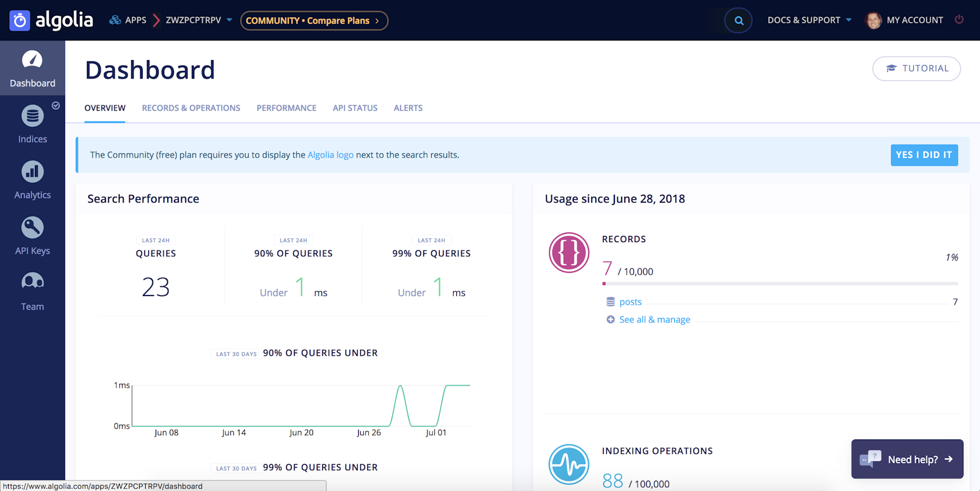
Task: Click the Usage since June 28, 2018 heading
Action: (615, 199)
